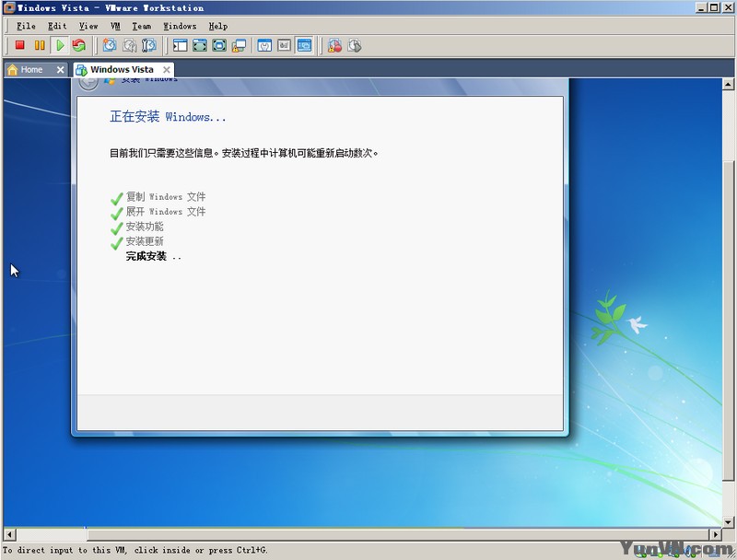737x560 pixels.
Task: Reset the virtual machine with the red-green arrows icon
Action: pos(79,45)
